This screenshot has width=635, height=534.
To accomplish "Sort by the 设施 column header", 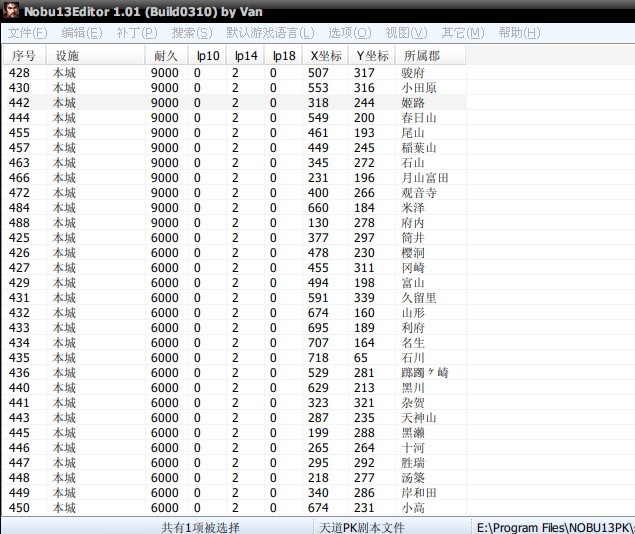I will [95, 55].
